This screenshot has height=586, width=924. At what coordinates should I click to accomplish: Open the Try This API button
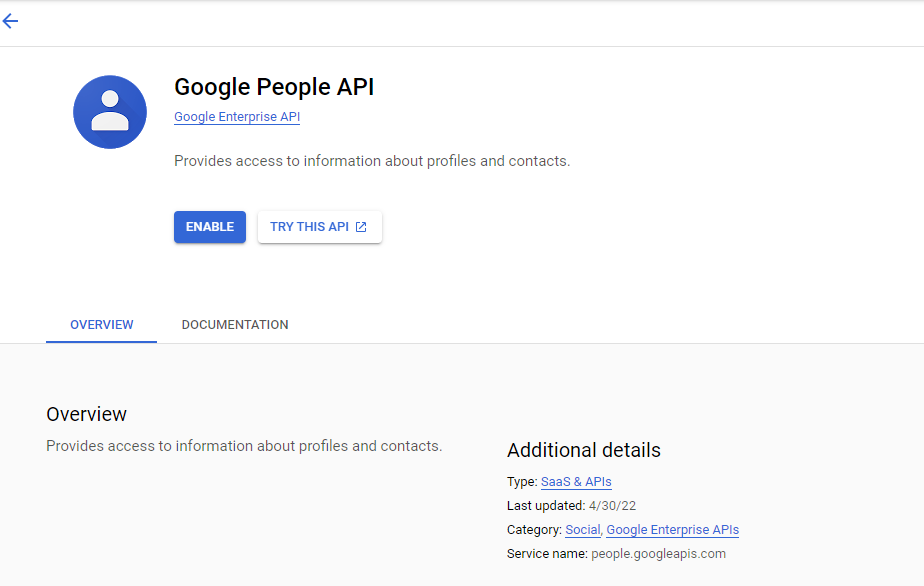[x=319, y=227]
